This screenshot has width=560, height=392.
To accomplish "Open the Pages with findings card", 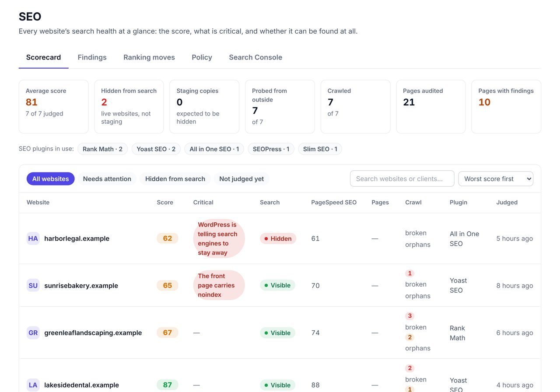I will [506, 106].
